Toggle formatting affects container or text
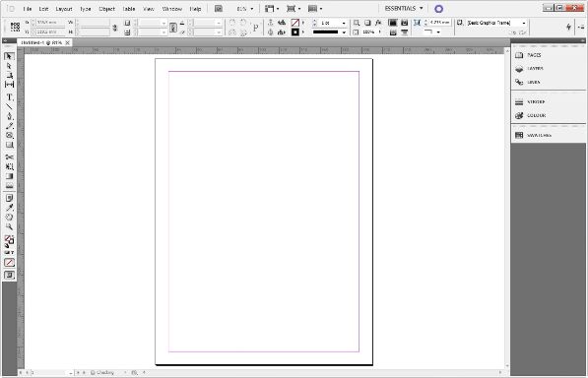 click(9, 253)
